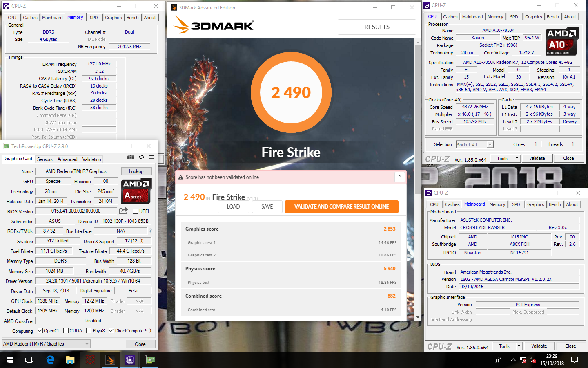Click the GPU-Z title bar app icon
Screen dimensions: 588x368
[x=6, y=146]
